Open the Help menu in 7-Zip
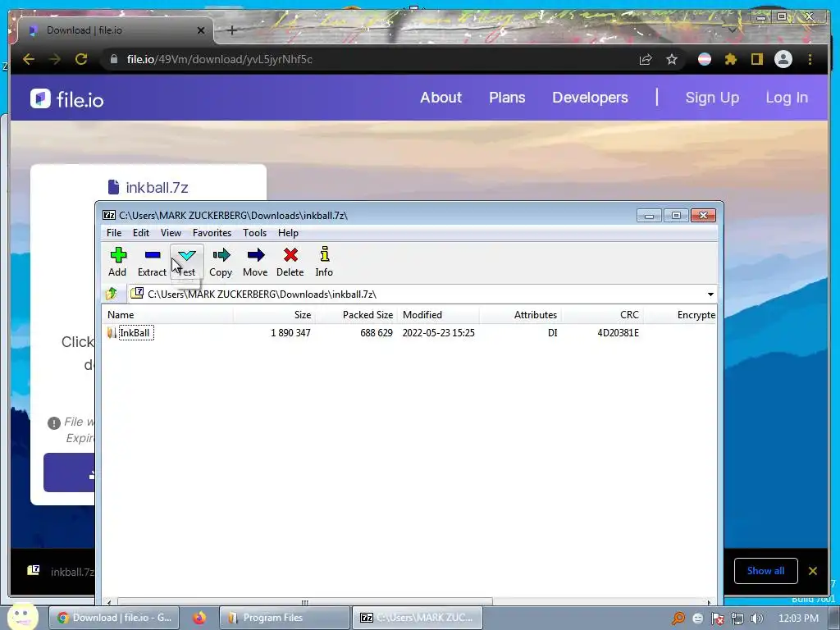 [x=288, y=232]
